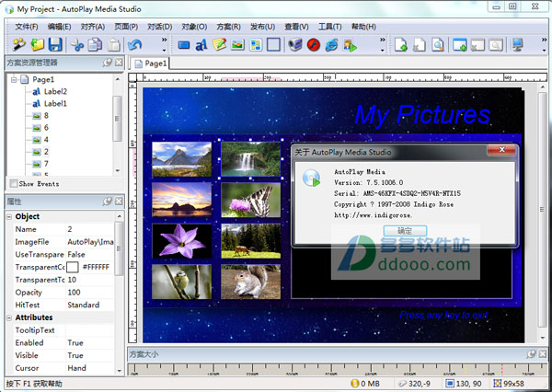Switch to the Page1 tab
The image size is (552, 392).
151,63
